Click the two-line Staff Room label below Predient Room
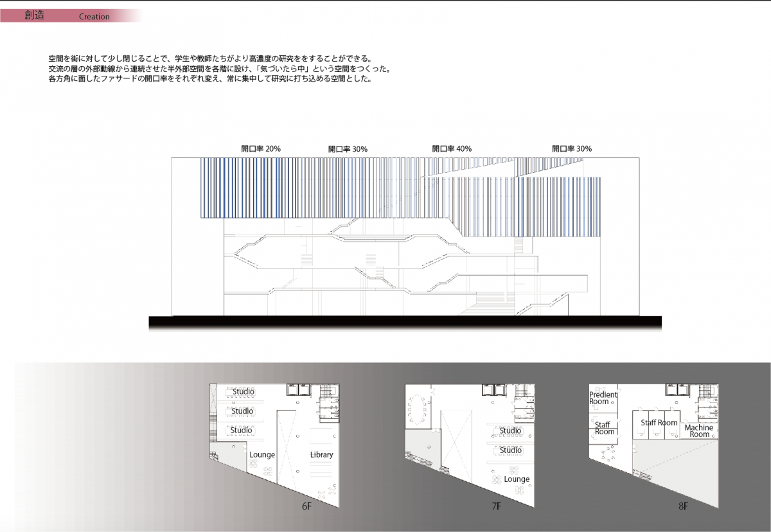 tap(605, 429)
